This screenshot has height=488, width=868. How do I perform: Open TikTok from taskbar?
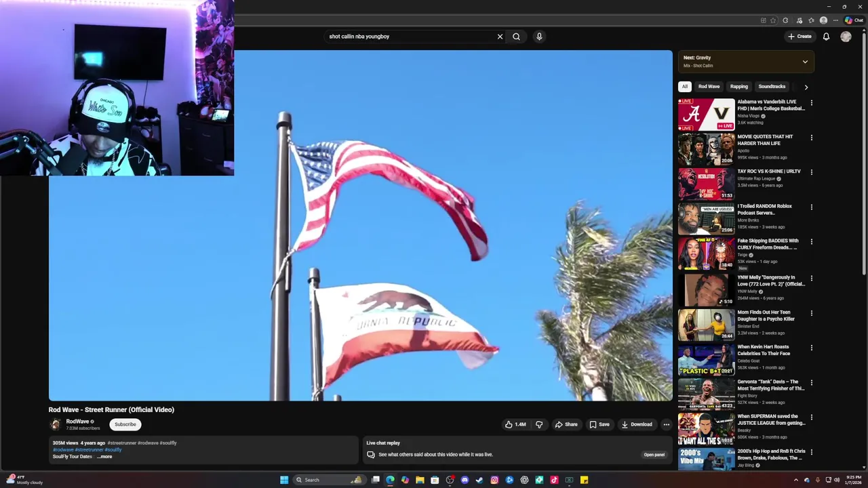[x=554, y=480]
